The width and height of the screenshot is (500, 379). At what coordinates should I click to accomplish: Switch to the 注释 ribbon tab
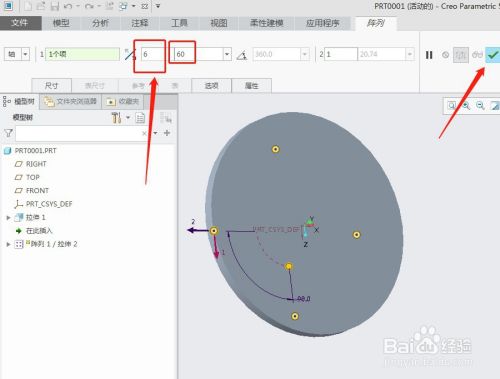140,23
